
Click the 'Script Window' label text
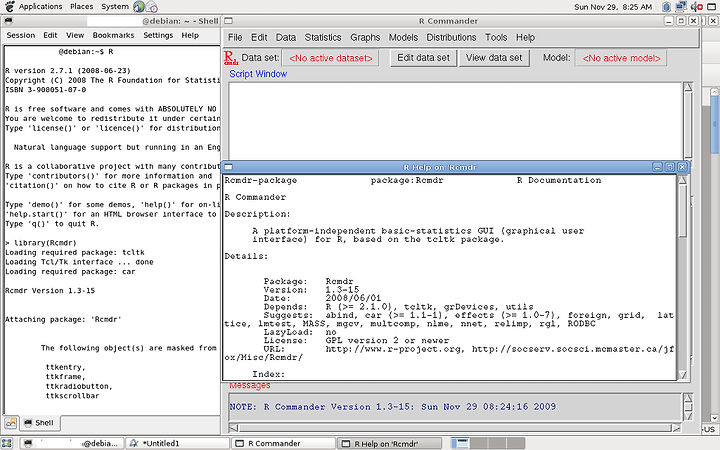point(258,74)
